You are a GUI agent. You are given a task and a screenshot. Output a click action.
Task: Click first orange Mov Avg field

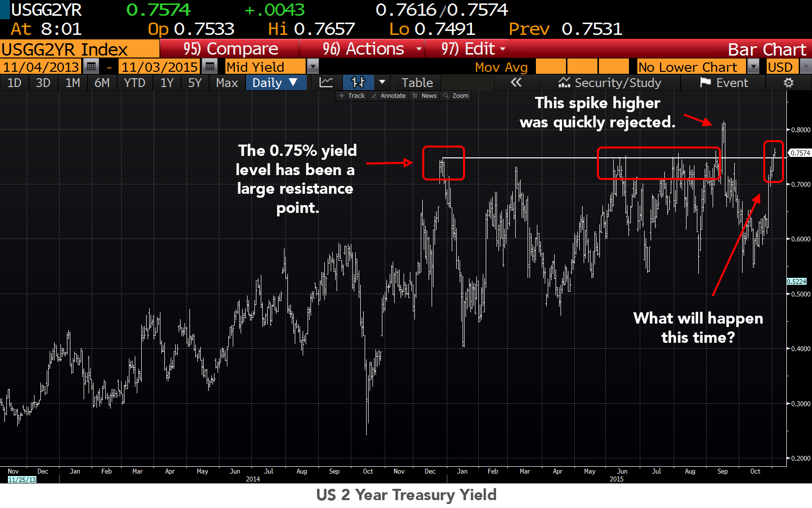[x=550, y=66]
